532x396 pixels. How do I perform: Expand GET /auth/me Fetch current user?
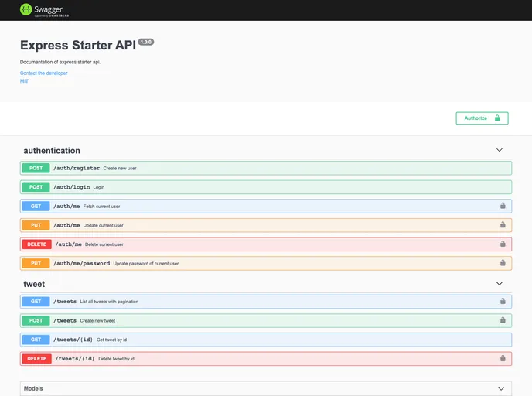point(266,206)
